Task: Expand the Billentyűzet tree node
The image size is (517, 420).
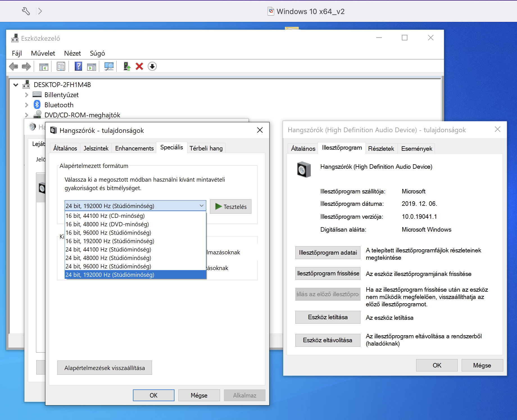Action: point(26,95)
